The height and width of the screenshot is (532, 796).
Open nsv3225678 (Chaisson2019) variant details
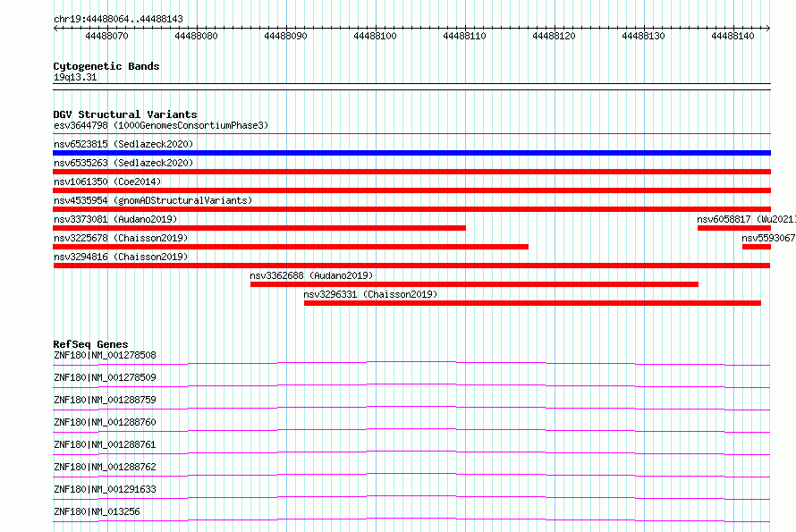coord(291,247)
